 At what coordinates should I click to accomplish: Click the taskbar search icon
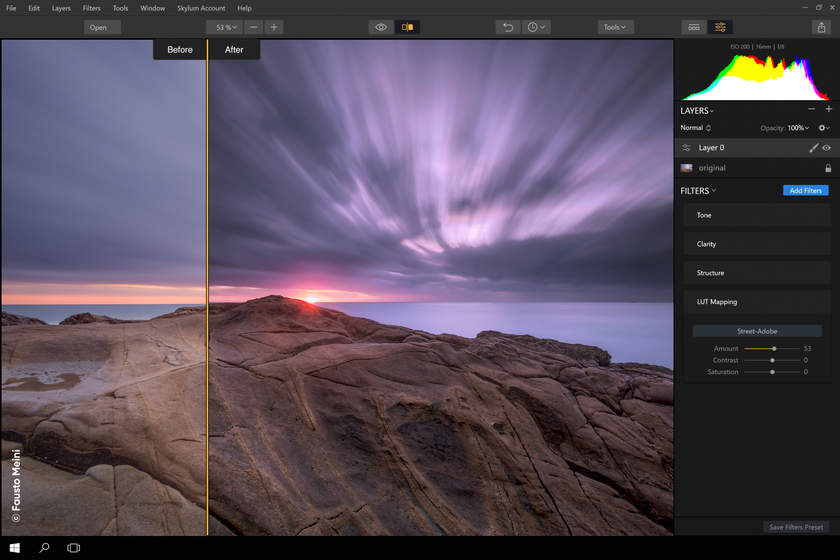tap(44, 548)
